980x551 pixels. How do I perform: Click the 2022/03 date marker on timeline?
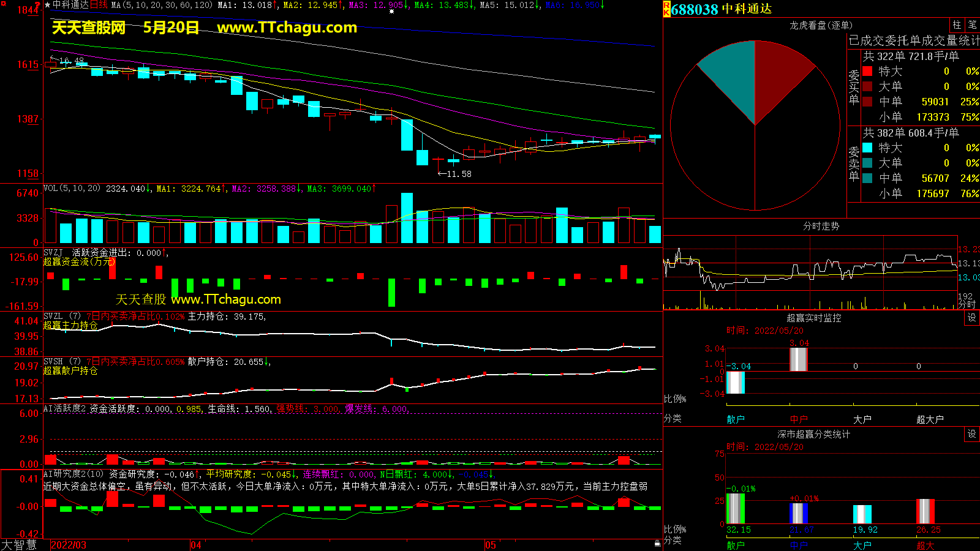(x=68, y=545)
